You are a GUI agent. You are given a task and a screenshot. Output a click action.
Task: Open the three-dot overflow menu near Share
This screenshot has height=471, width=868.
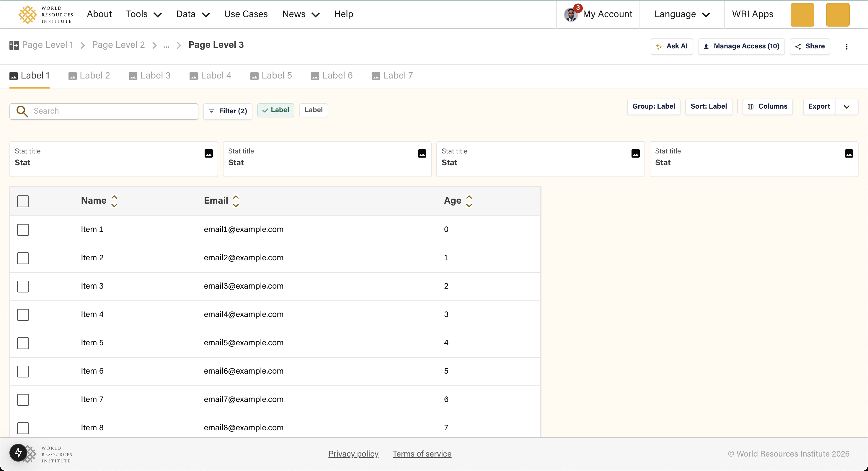[847, 47]
